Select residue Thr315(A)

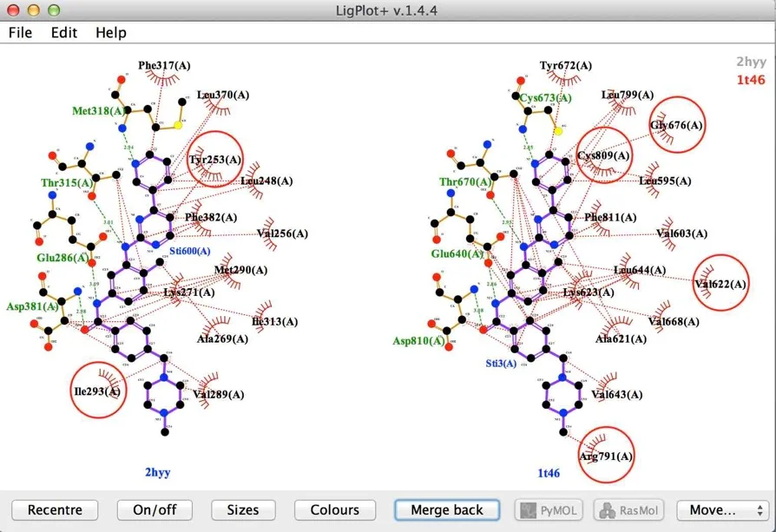point(67,182)
